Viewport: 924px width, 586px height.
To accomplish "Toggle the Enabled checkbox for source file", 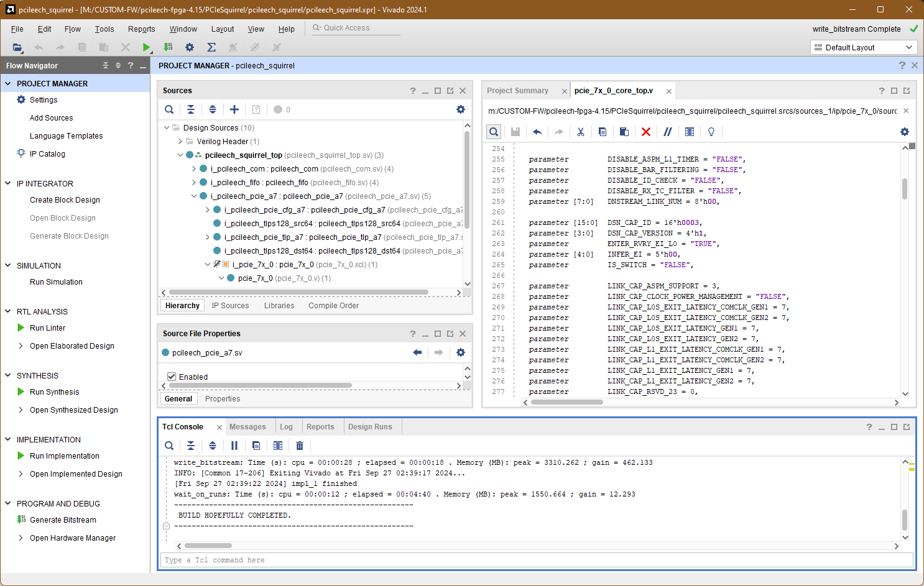I will click(172, 377).
